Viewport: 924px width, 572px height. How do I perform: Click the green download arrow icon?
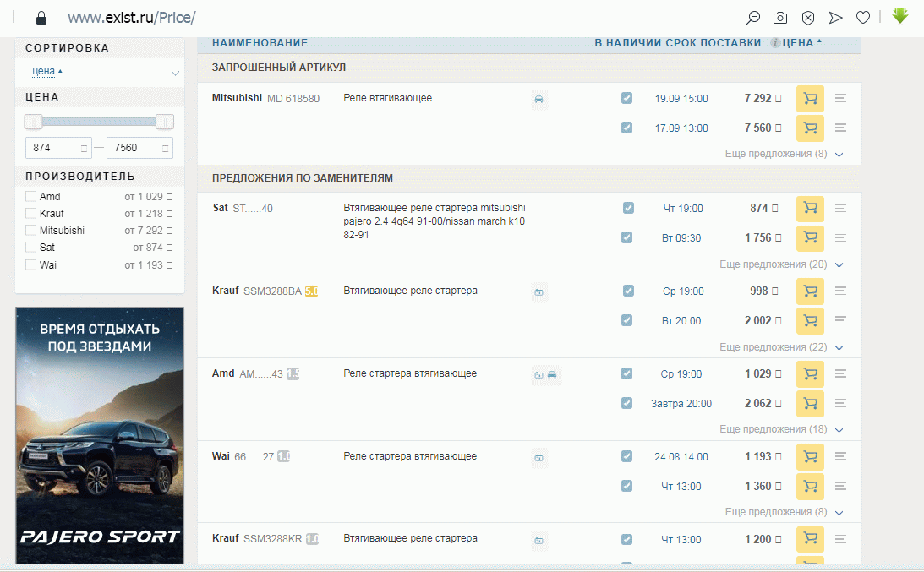click(x=900, y=16)
